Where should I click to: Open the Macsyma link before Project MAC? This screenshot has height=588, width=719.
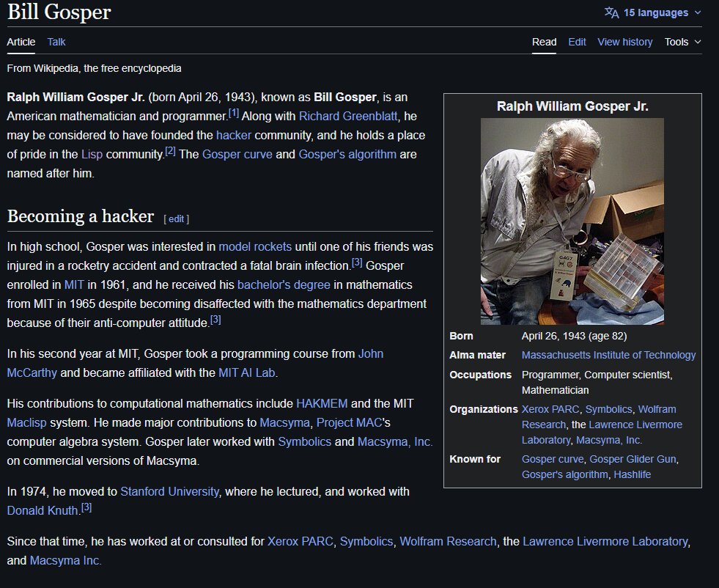(x=285, y=423)
